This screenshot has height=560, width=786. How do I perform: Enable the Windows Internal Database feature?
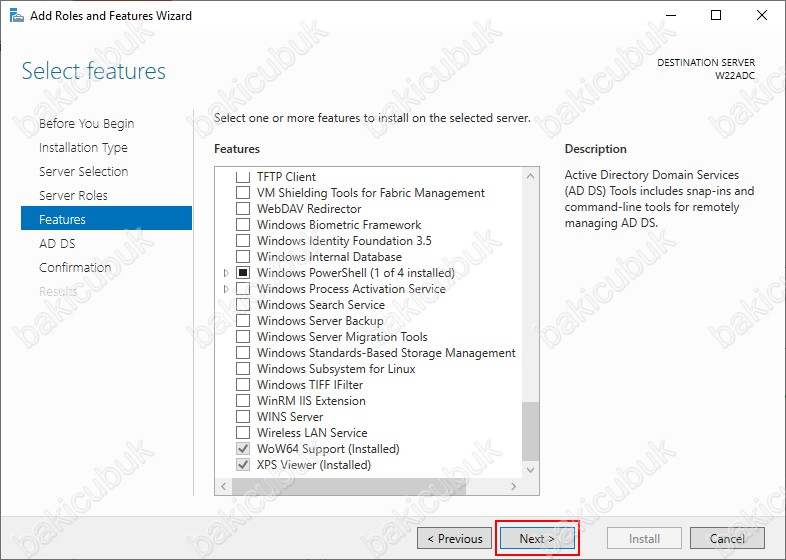click(x=243, y=257)
